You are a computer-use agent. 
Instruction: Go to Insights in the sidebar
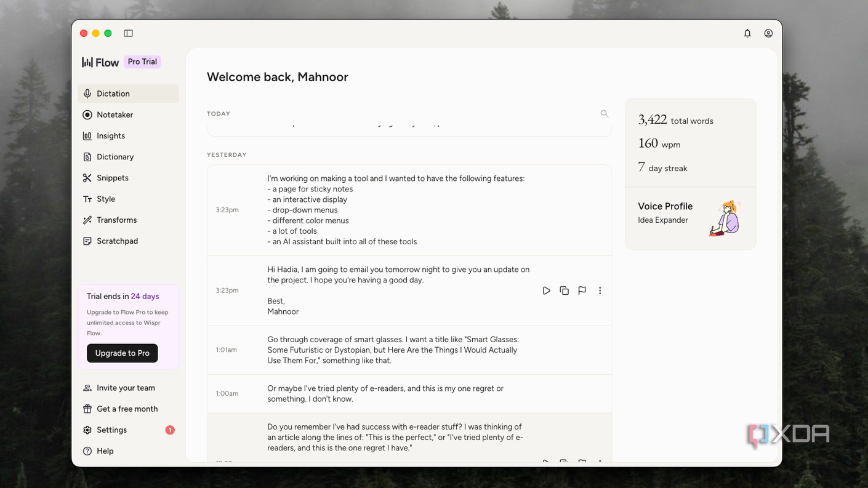coord(128,136)
